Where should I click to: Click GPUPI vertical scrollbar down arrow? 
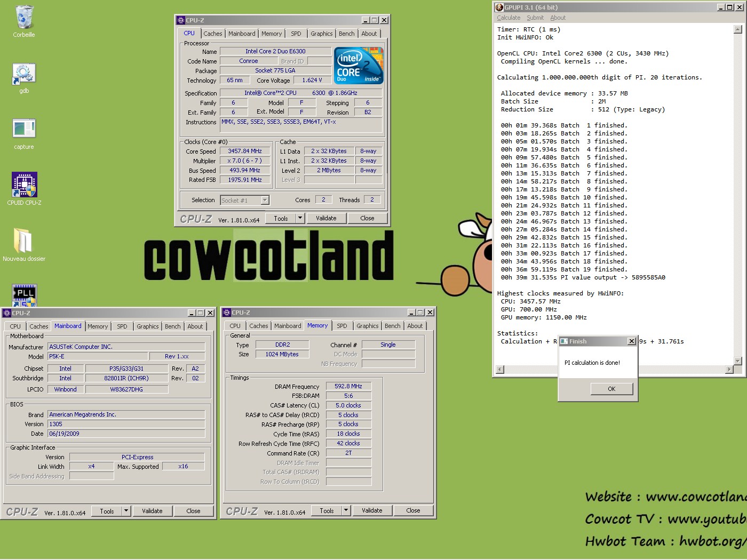click(738, 361)
